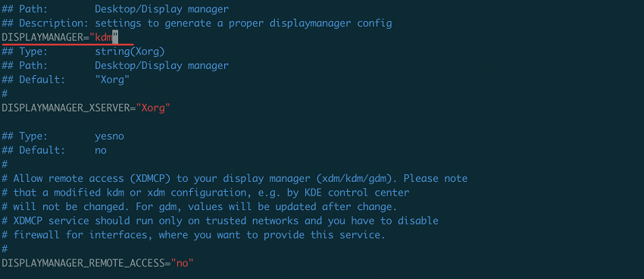644x279 pixels.
Task: Click the "Xorg" value of DISPLAYMANAGER_XSERVER
Action: click(x=153, y=108)
